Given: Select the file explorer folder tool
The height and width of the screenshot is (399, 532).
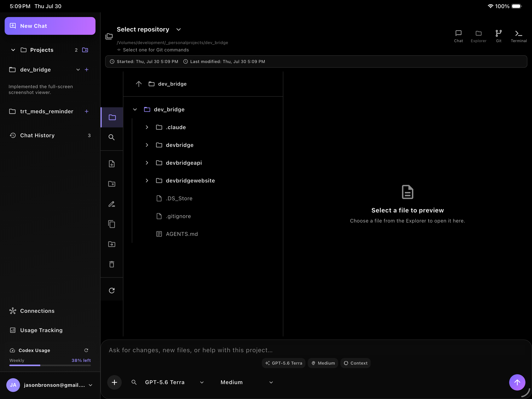Looking at the screenshot, I should pyautogui.click(x=112, y=117).
